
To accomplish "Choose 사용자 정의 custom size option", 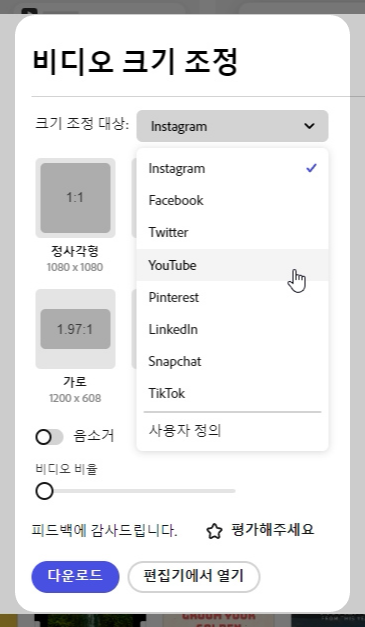I will [232, 431].
